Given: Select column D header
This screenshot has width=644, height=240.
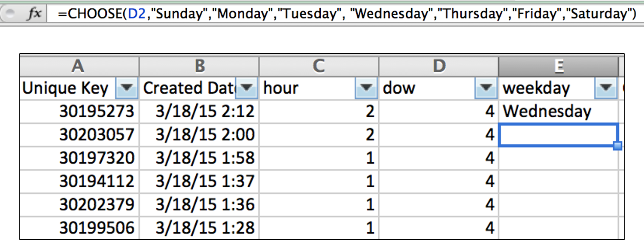Looking at the screenshot, I should coord(438,66).
